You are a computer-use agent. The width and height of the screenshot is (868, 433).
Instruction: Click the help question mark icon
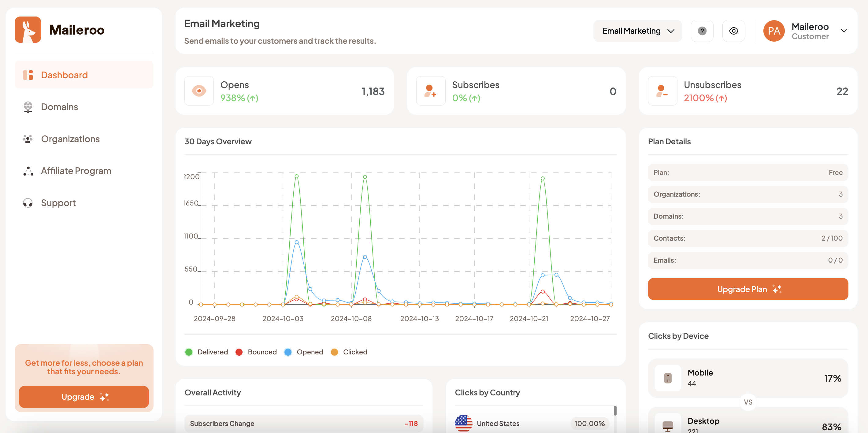(702, 31)
